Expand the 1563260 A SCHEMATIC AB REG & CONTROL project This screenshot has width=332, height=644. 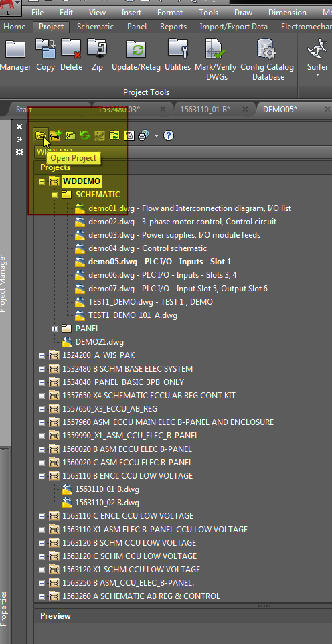pos(41,596)
